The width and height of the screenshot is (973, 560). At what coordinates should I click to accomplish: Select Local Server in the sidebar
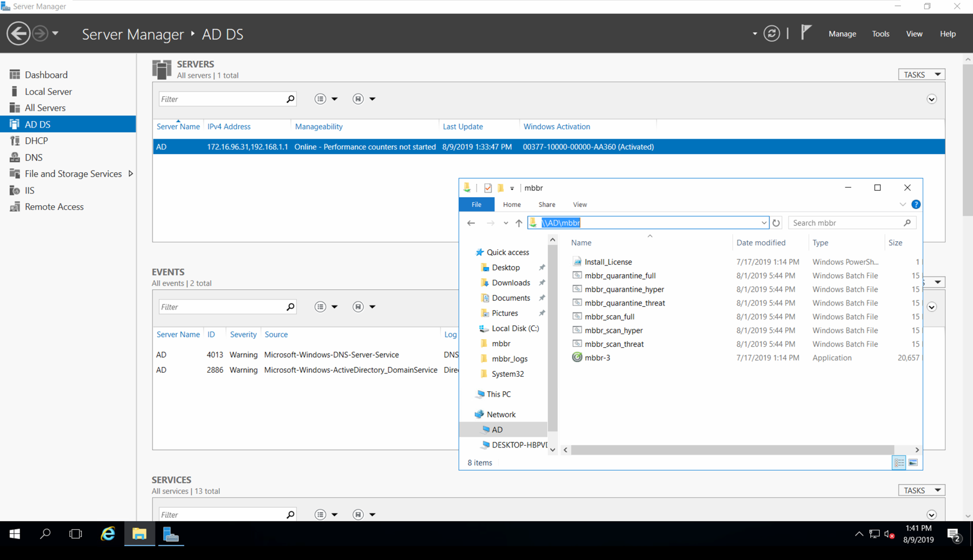coord(48,92)
